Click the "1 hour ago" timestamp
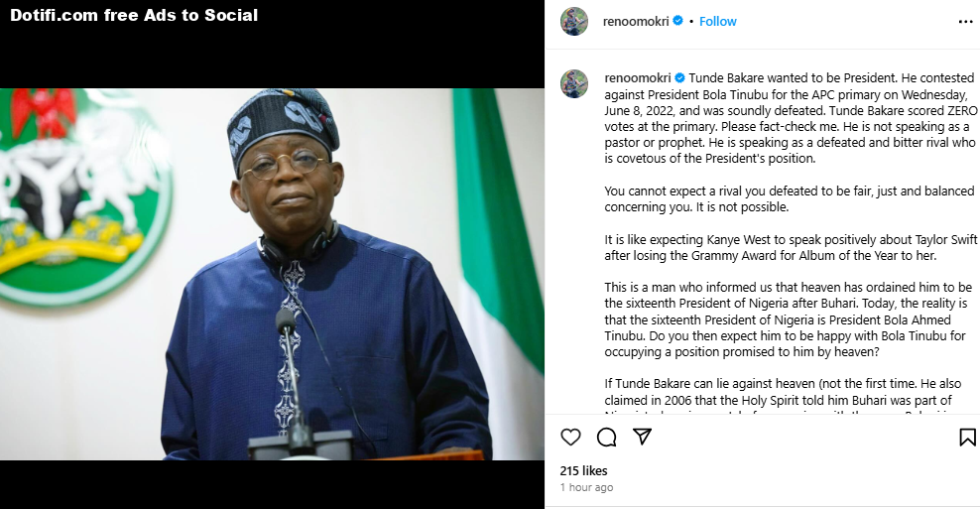Screen dimensions: 980x509 pyautogui.click(x=586, y=488)
